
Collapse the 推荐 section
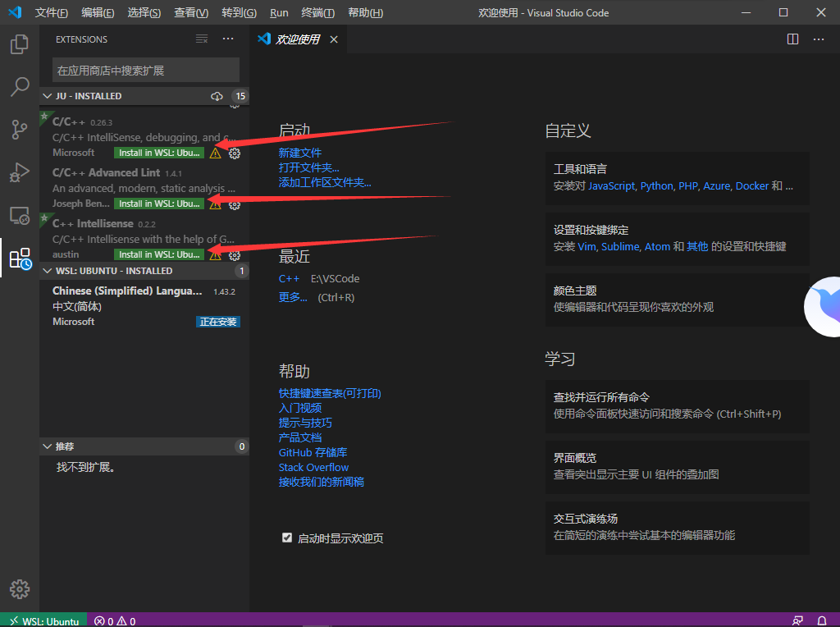coord(47,446)
